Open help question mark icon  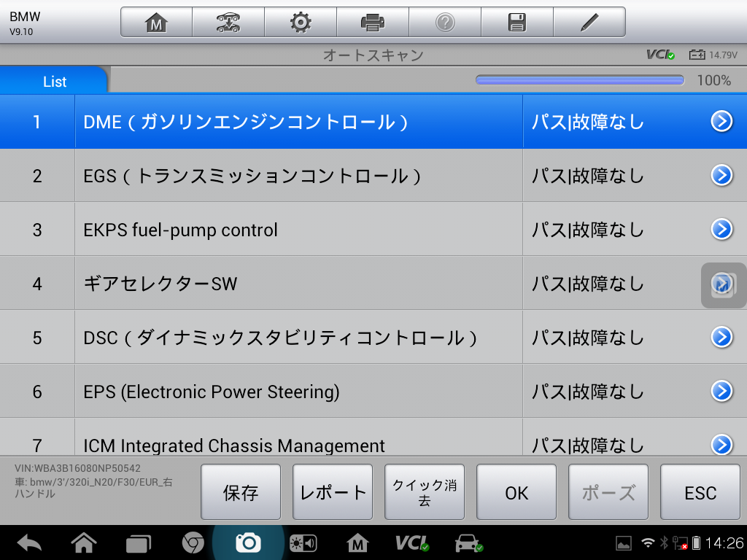click(445, 23)
